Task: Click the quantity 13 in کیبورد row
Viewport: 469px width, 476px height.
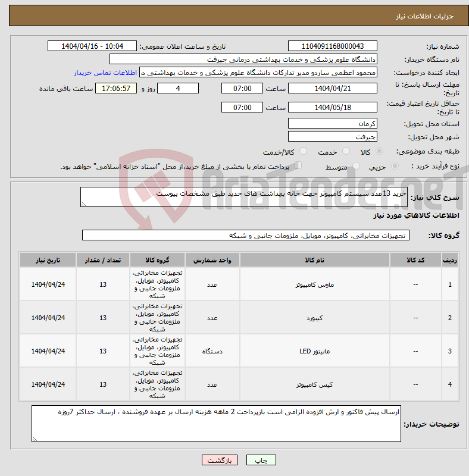Action: pos(103,318)
